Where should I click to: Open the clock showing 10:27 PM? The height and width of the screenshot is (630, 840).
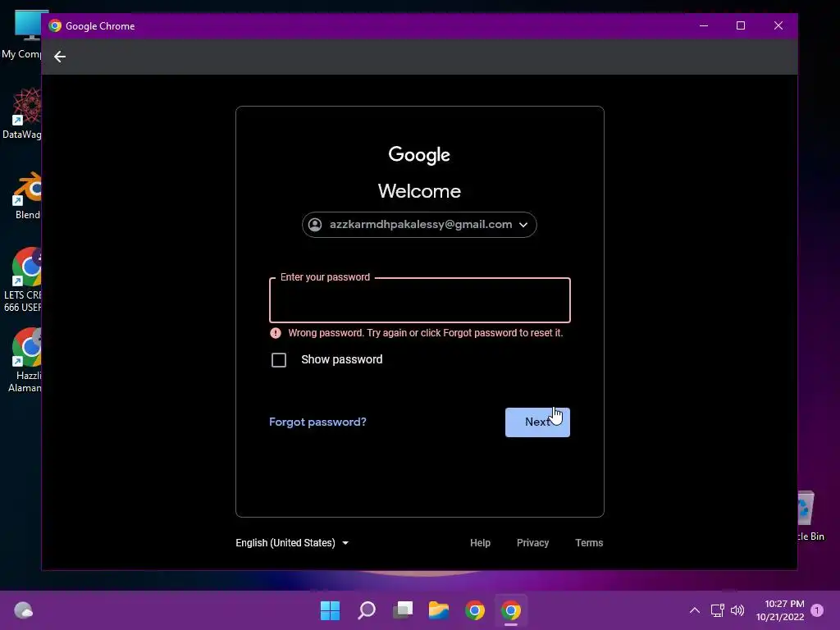coord(780,610)
